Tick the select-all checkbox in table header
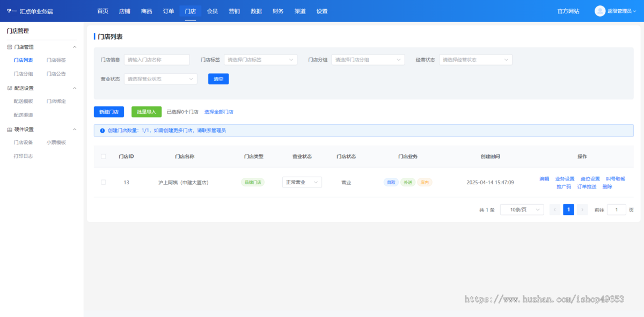This screenshot has width=644, height=317. [x=104, y=156]
